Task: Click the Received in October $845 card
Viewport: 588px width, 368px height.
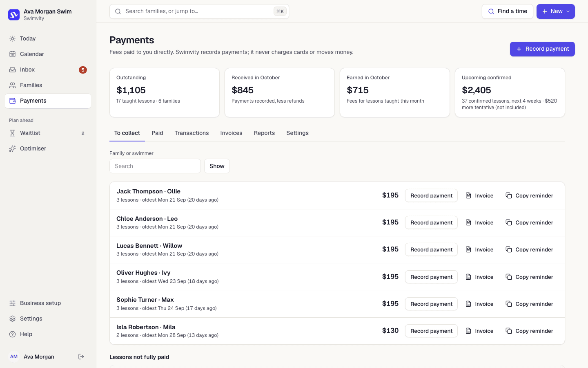Action: (280, 92)
